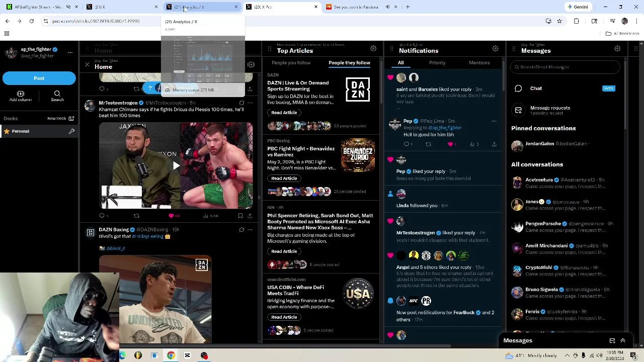Click the add-column icon in Home header
The image size is (644, 362).
click(x=251, y=65)
